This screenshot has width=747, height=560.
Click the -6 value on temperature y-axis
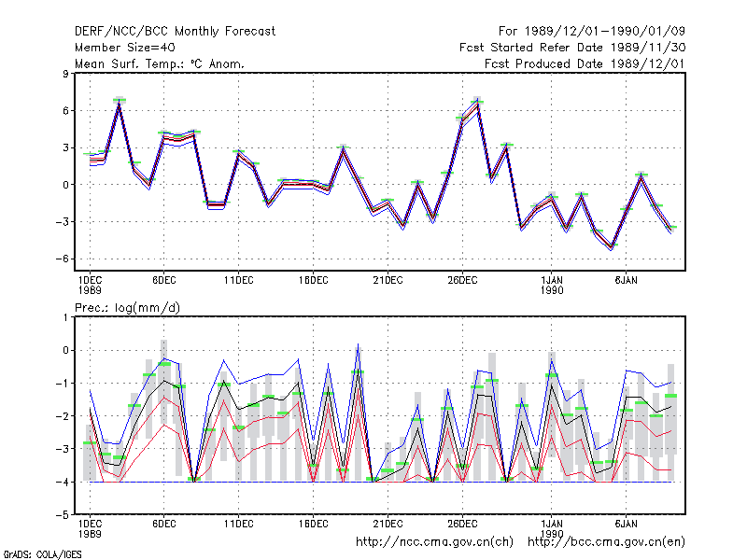(63, 259)
